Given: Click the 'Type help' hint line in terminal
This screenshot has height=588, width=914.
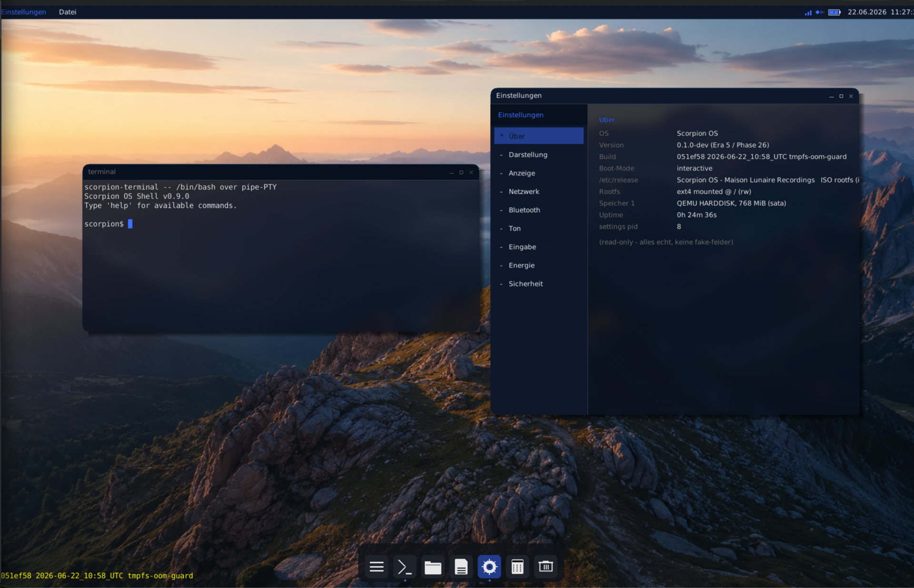Looking at the screenshot, I should tap(160, 206).
